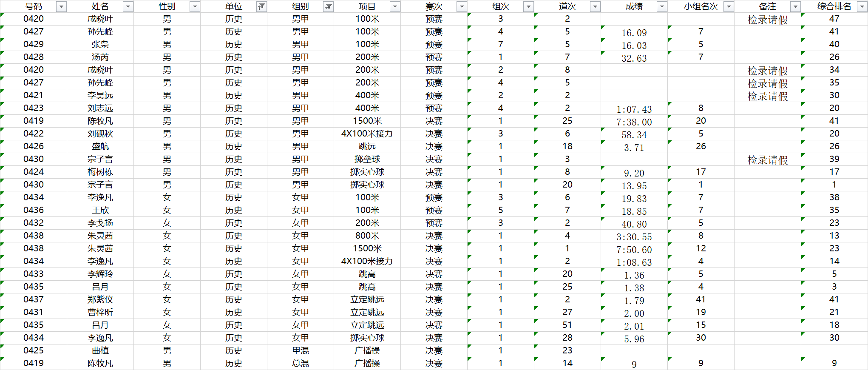Click the 女甲 4X100米接力 event cell
This screenshot has width=868, height=370.
point(367,261)
